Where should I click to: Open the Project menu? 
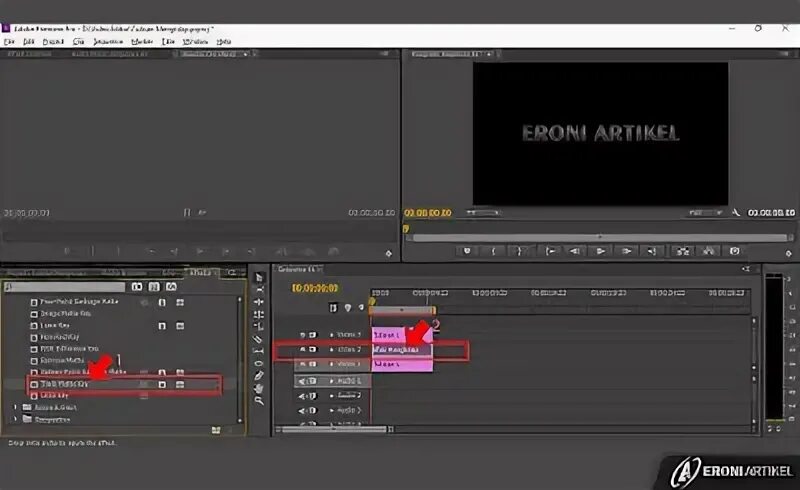pyautogui.click(x=53, y=41)
